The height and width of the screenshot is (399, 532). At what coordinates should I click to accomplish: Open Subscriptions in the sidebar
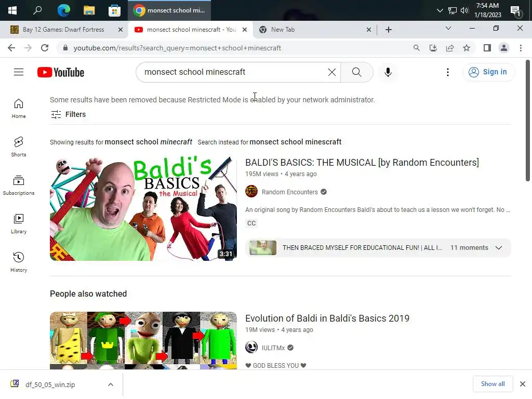[19, 185]
